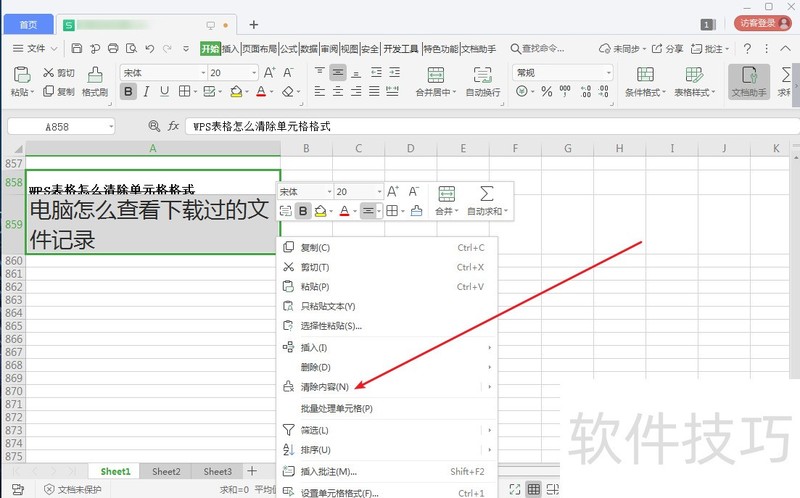This screenshot has width=800, height=498.
Task: Click the Print icon in quick access toolbar
Action: [x=113, y=48]
